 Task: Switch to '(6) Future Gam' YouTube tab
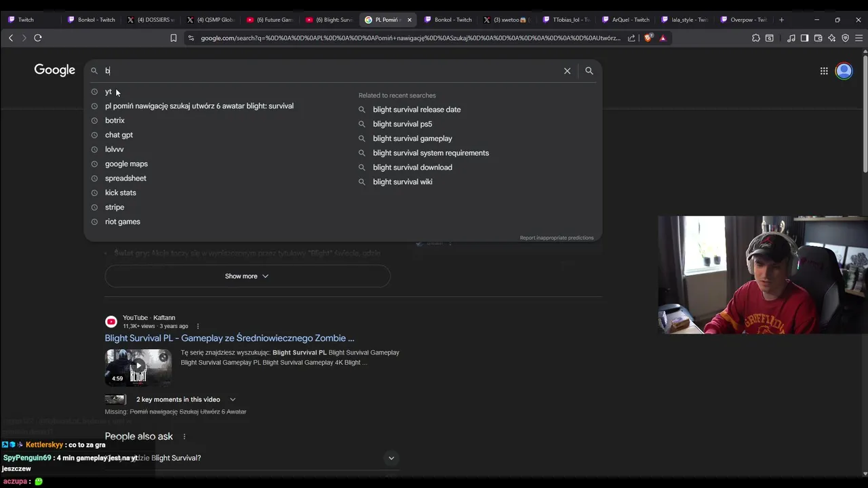click(270, 20)
